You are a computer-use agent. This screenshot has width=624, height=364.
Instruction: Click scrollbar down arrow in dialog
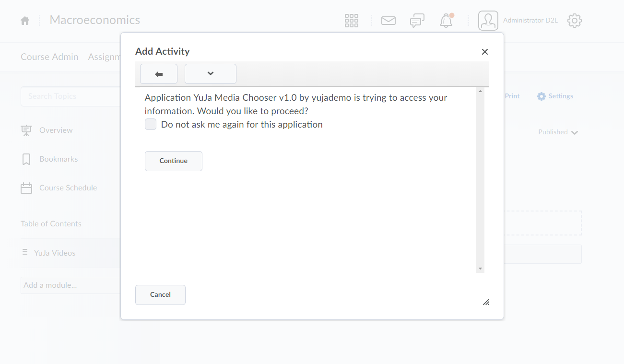coord(480,269)
